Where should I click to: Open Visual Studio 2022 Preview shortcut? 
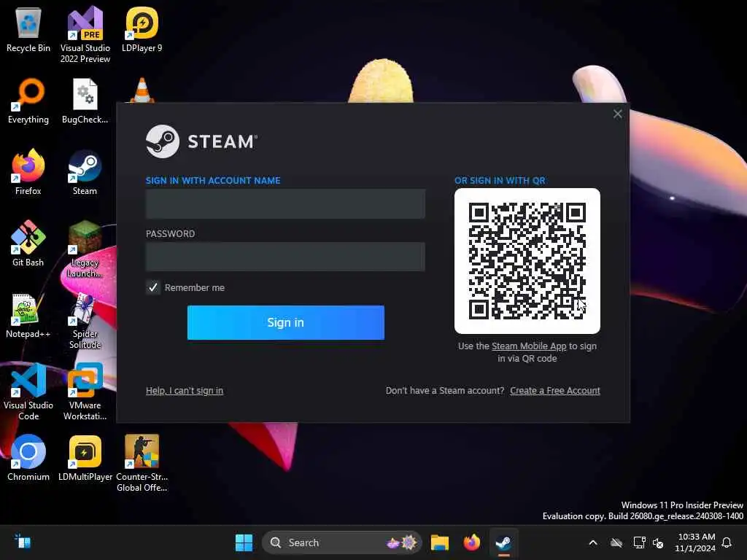(85, 34)
